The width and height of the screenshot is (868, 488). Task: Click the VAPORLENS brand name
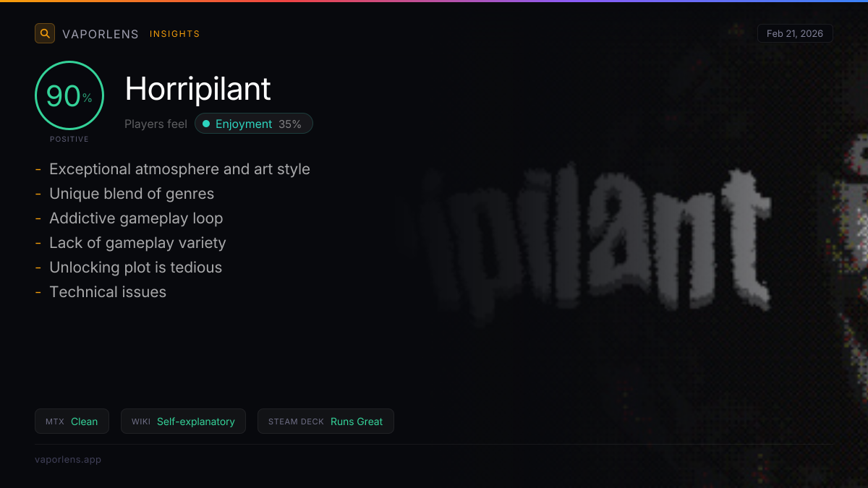coord(101,34)
